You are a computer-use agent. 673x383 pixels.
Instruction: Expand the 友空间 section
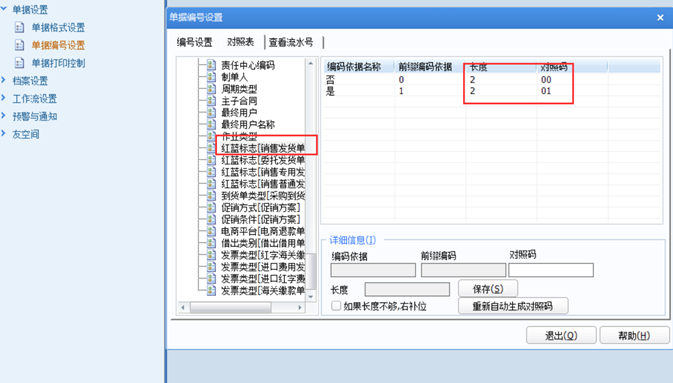pos(3,134)
